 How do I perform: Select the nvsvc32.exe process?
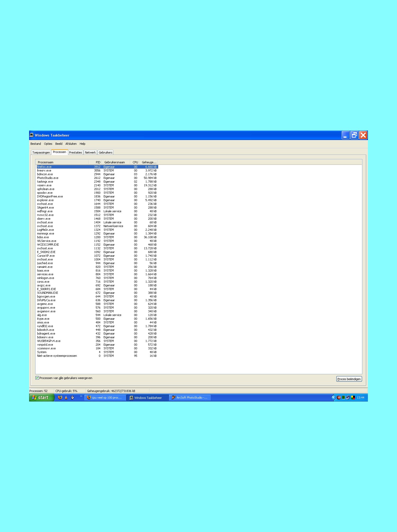click(97, 215)
